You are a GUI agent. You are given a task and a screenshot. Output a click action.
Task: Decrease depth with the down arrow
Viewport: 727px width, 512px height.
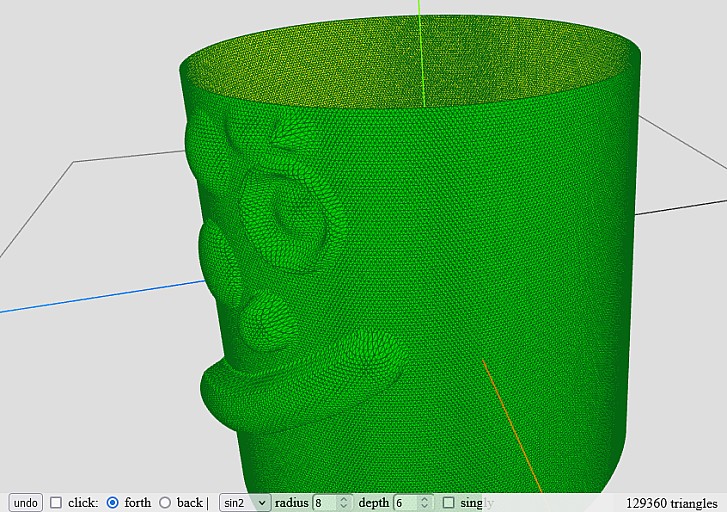coord(425,507)
